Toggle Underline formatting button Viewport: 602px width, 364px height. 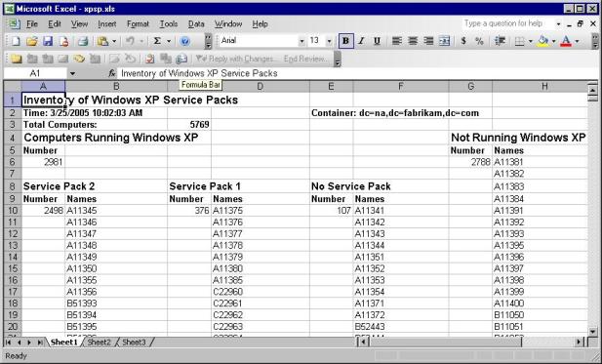point(377,41)
